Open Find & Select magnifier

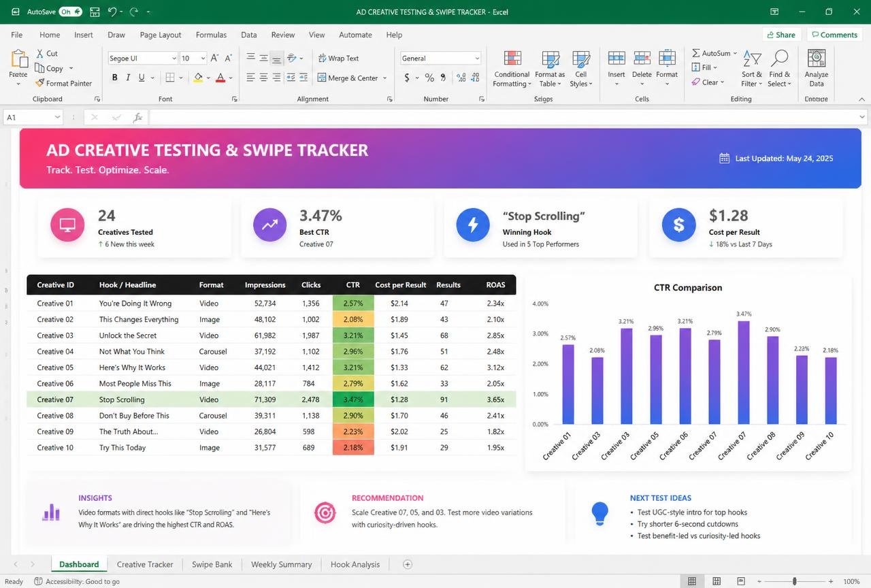click(x=780, y=69)
